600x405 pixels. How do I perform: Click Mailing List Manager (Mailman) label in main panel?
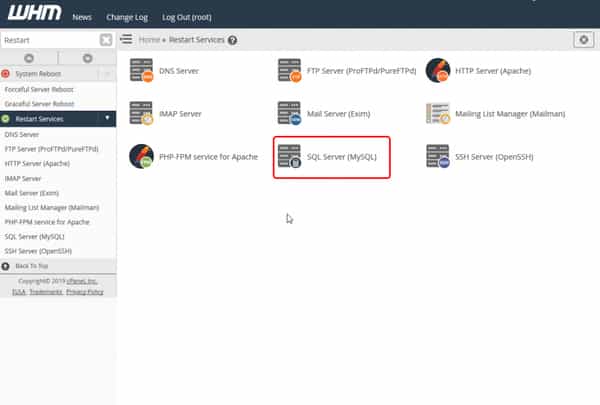pyautogui.click(x=510, y=114)
